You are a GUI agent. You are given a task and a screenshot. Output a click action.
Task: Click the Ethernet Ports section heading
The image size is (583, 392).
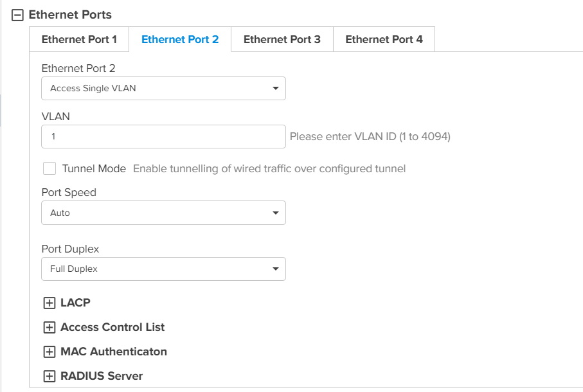pos(70,15)
